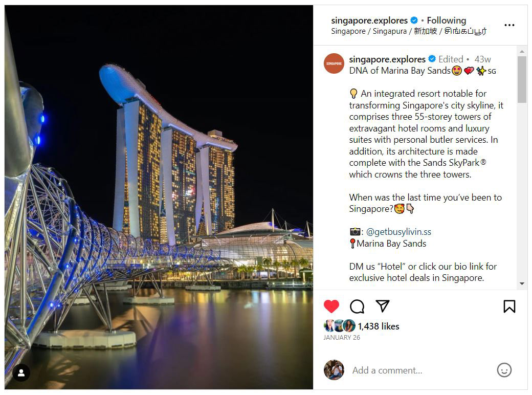Open @getbusylivin.ss profile link
Viewport: 532px width, 395px height.
coord(398,232)
